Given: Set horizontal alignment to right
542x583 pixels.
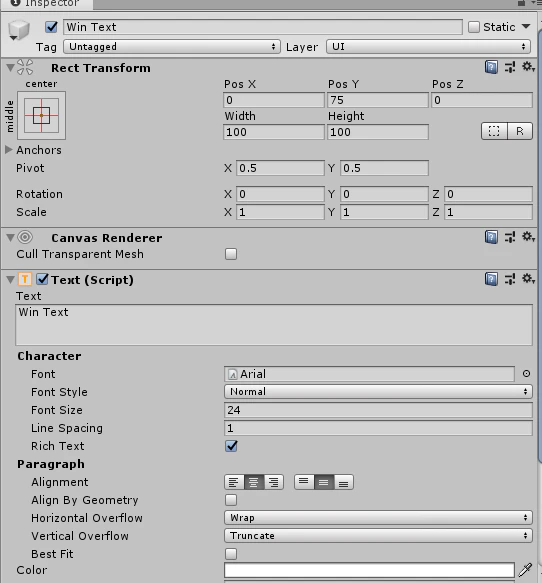Looking at the screenshot, I should (274, 482).
